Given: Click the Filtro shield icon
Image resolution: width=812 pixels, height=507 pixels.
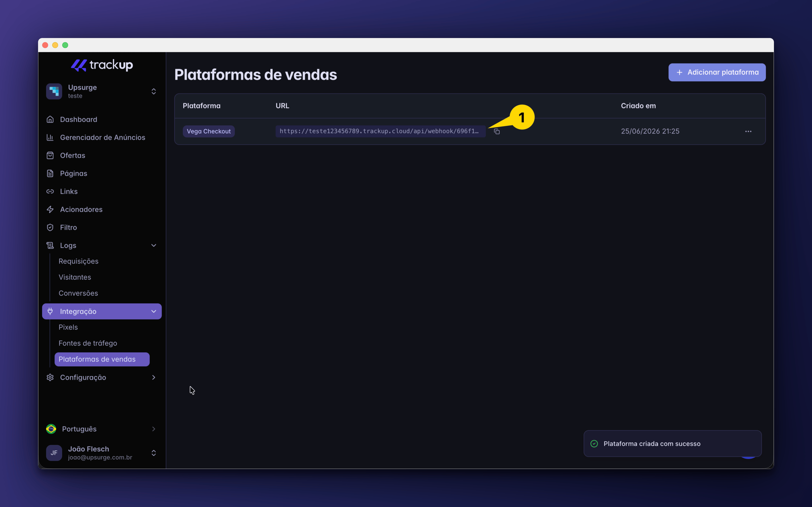Looking at the screenshot, I should click(x=50, y=227).
